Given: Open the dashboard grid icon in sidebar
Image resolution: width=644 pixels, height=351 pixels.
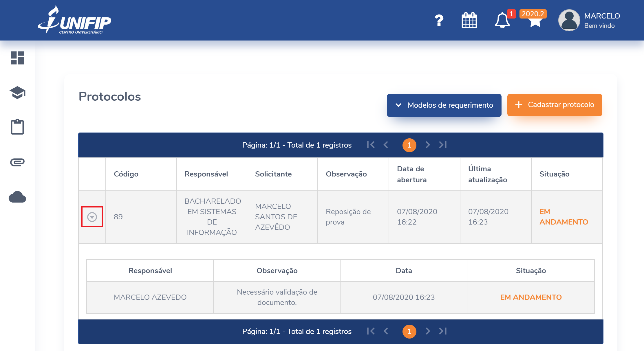Looking at the screenshot, I should coord(17,58).
